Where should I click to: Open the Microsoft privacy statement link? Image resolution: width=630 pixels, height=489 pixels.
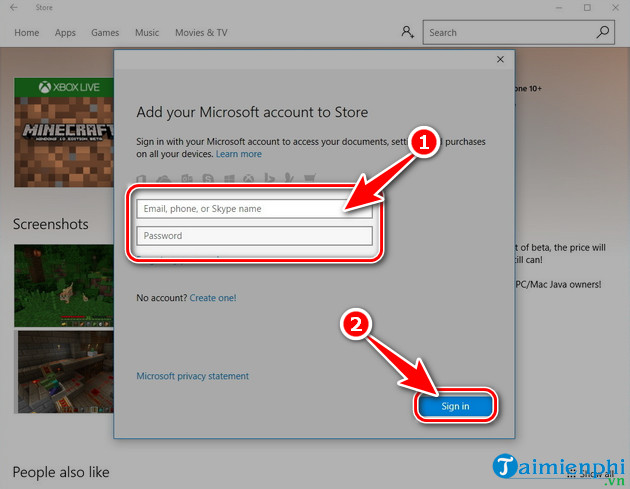point(192,376)
